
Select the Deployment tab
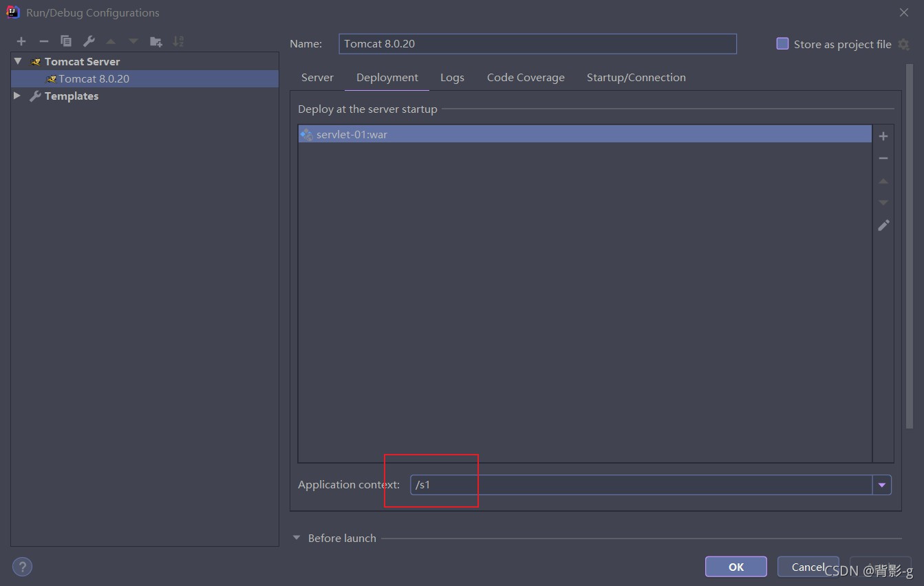click(387, 78)
